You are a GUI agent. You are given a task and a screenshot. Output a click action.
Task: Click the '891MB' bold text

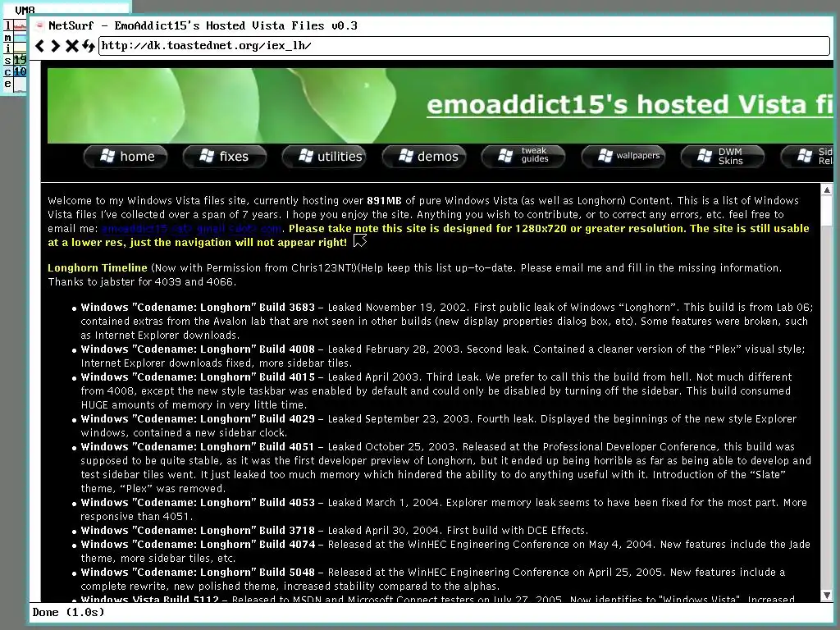pyautogui.click(x=384, y=201)
